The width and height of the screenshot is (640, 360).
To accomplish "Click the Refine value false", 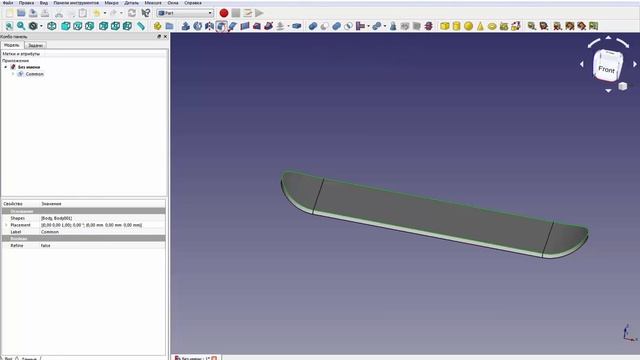I will [x=45, y=246].
